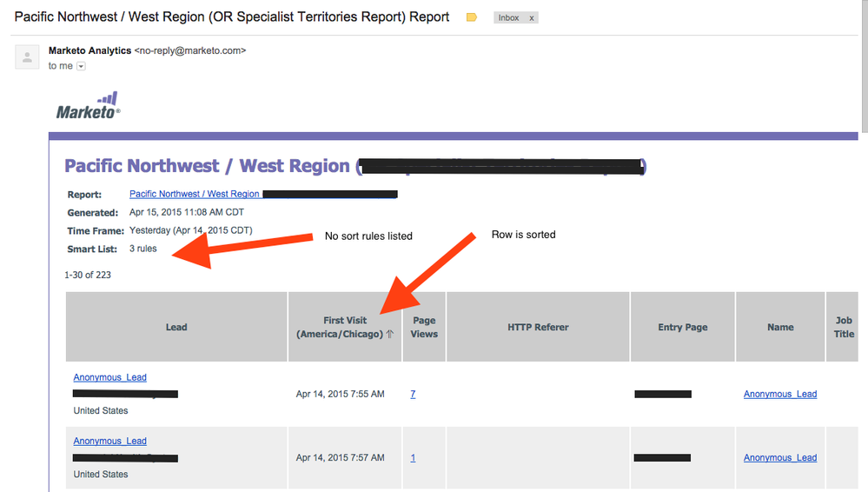
Task: Open Anonymous_Lead link in 7:57 AM row
Action: (109, 441)
